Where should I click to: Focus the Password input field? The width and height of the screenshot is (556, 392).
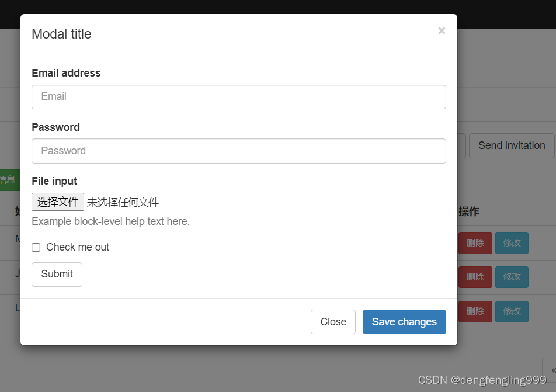coord(238,151)
